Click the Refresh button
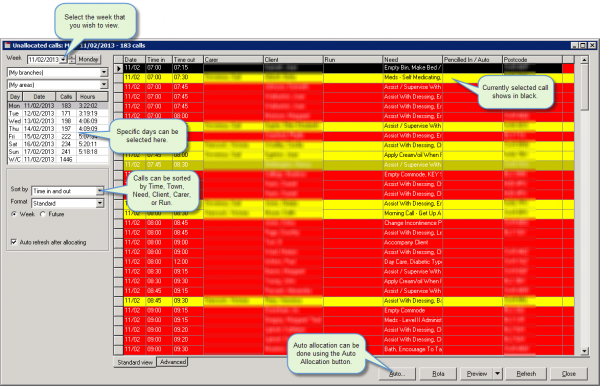Screen dimensions: 600x386 click(526, 373)
